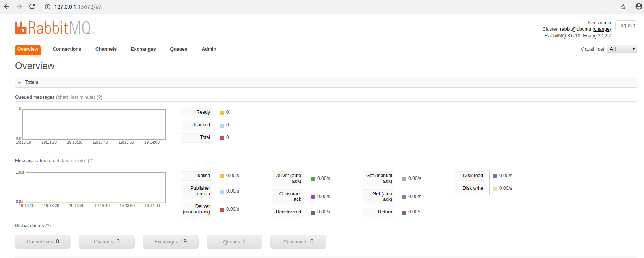
Task: Click the Log out button
Action: [x=626, y=26]
